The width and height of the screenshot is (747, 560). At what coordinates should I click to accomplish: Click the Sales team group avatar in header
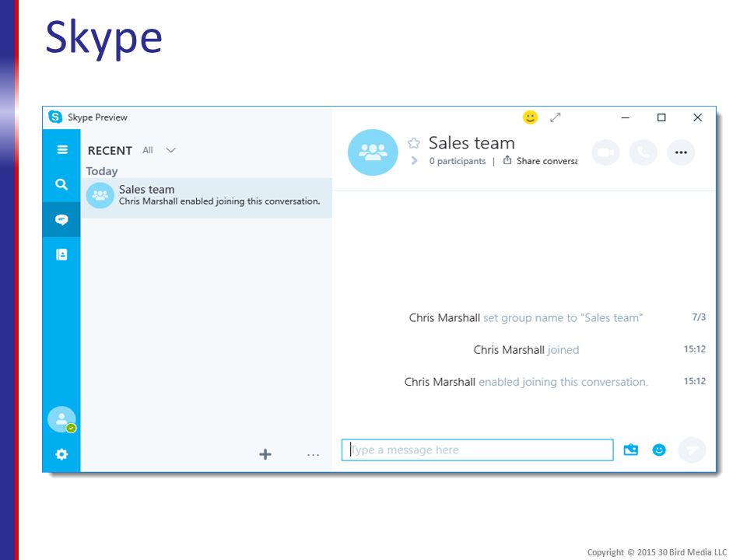point(373,152)
